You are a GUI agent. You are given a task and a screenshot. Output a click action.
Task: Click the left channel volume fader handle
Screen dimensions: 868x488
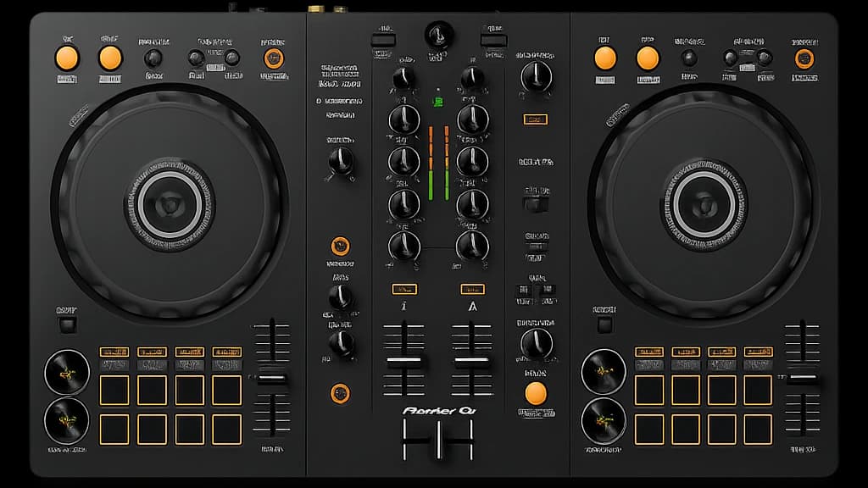coord(404,361)
